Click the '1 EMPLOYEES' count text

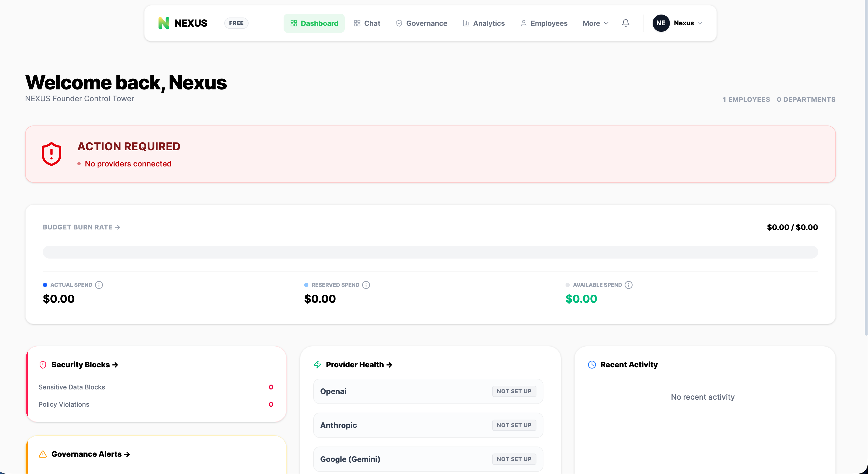pos(746,100)
